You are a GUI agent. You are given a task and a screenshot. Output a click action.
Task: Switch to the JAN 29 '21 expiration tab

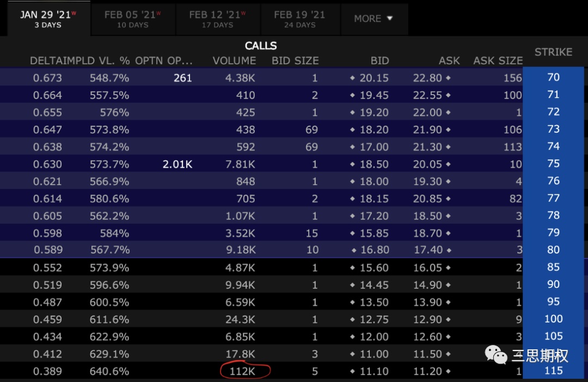pos(48,19)
